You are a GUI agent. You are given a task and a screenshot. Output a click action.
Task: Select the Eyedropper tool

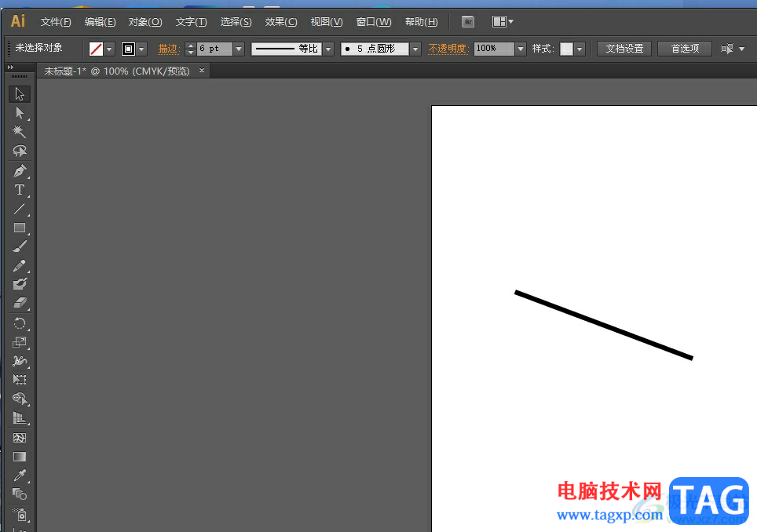20,476
